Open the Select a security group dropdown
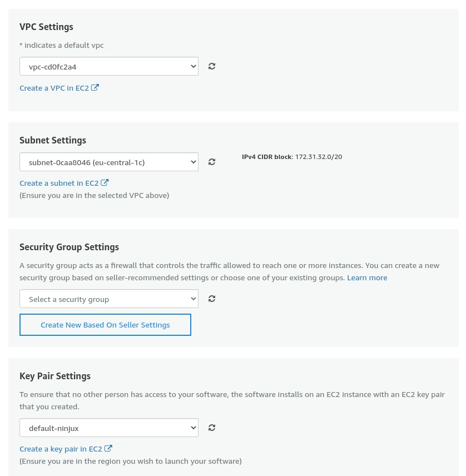 pos(109,299)
